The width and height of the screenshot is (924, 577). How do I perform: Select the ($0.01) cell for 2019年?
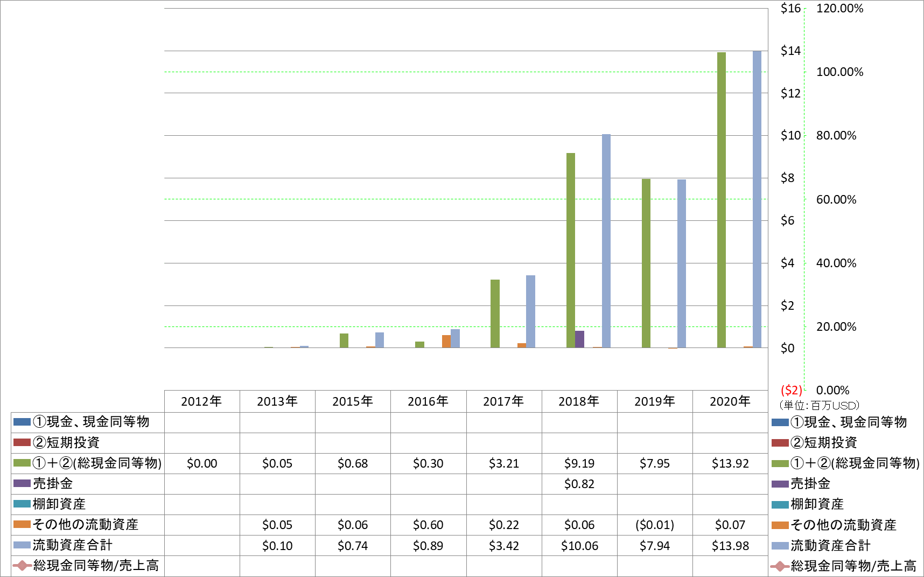tap(655, 525)
